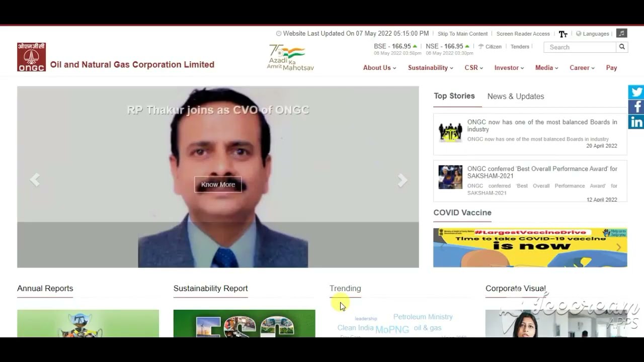644x362 pixels.
Task: Click Website Last Updated timestamp text
Action: coord(356,34)
